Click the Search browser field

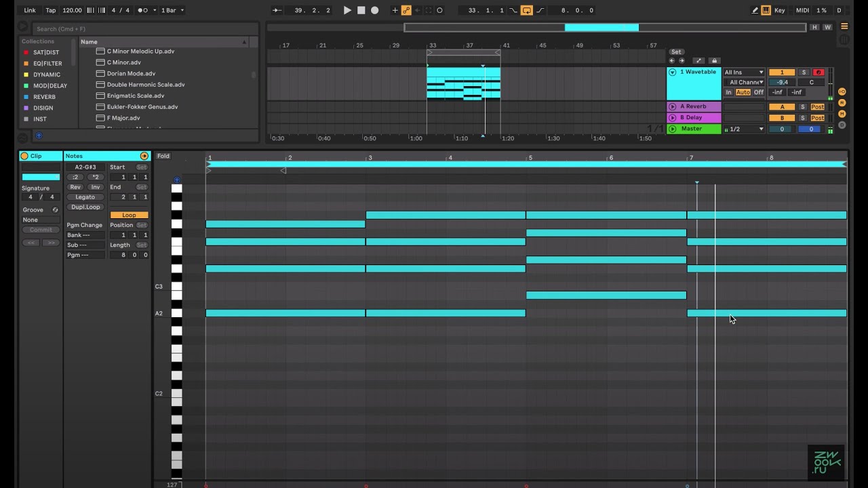pyautogui.click(x=144, y=28)
